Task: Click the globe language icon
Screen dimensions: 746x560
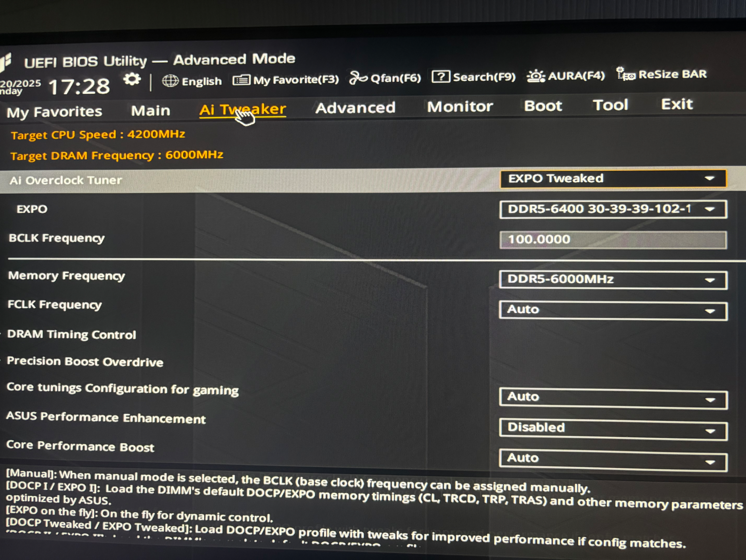Action: click(170, 81)
